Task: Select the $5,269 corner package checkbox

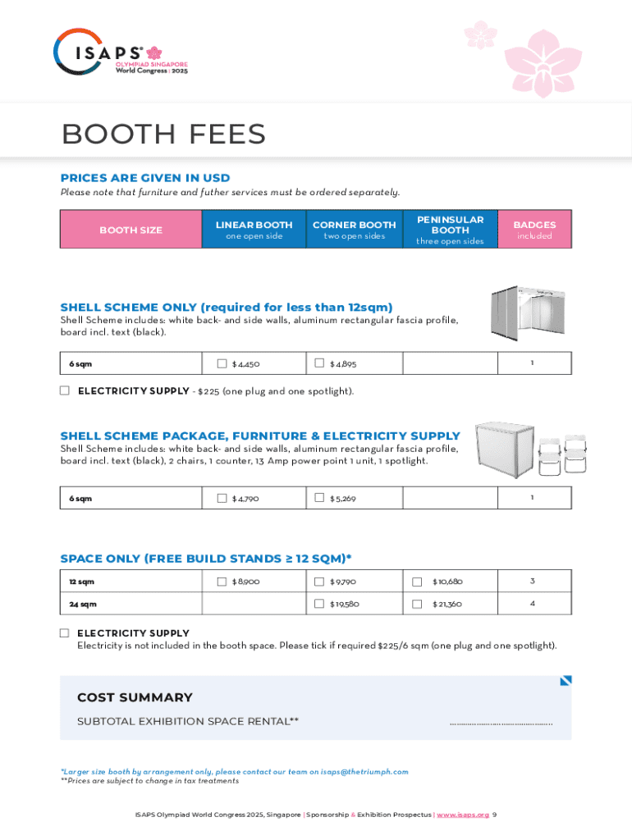Action: [x=319, y=498]
